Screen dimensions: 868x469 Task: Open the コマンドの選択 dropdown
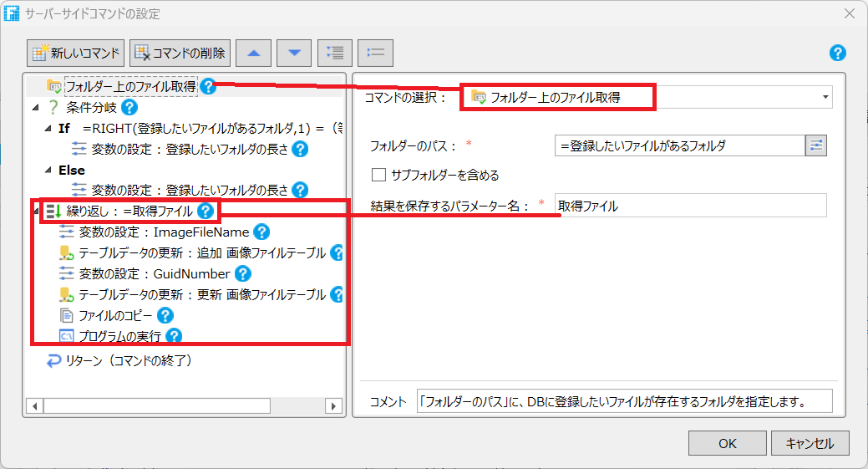pos(825,97)
